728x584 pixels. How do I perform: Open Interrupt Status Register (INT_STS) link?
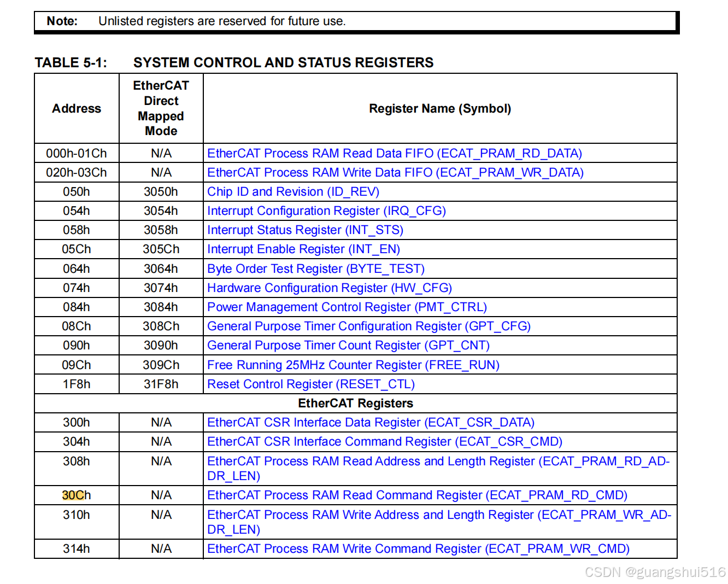pos(305,230)
